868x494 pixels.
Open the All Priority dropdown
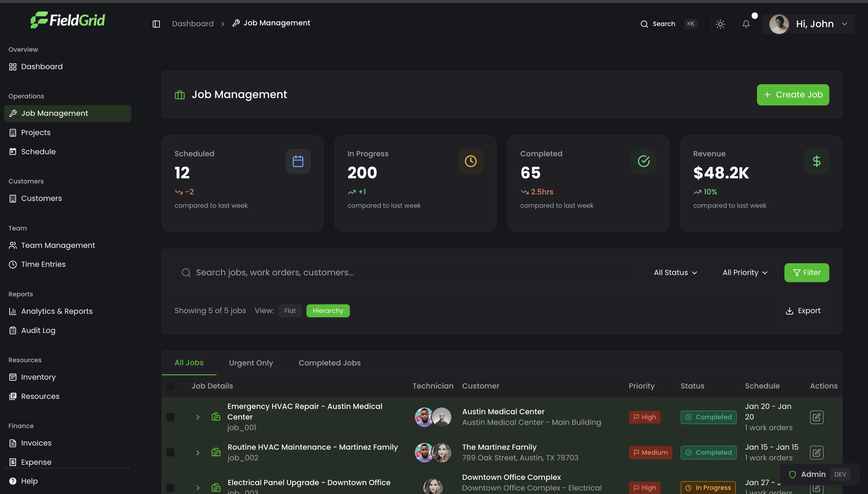point(745,273)
